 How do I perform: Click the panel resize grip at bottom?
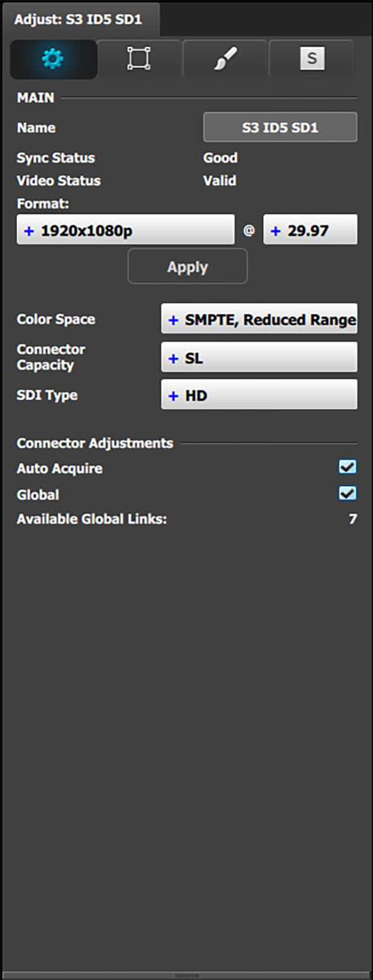click(x=186, y=975)
